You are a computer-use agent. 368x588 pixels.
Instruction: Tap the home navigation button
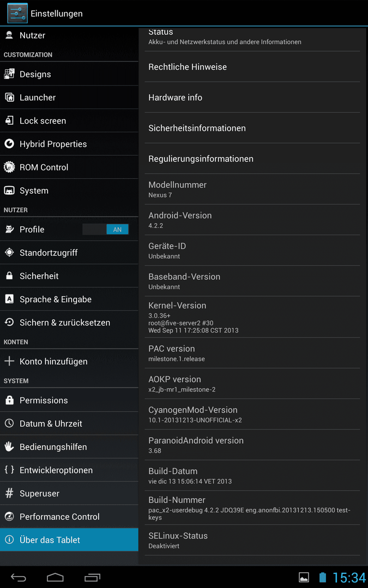tap(55, 577)
